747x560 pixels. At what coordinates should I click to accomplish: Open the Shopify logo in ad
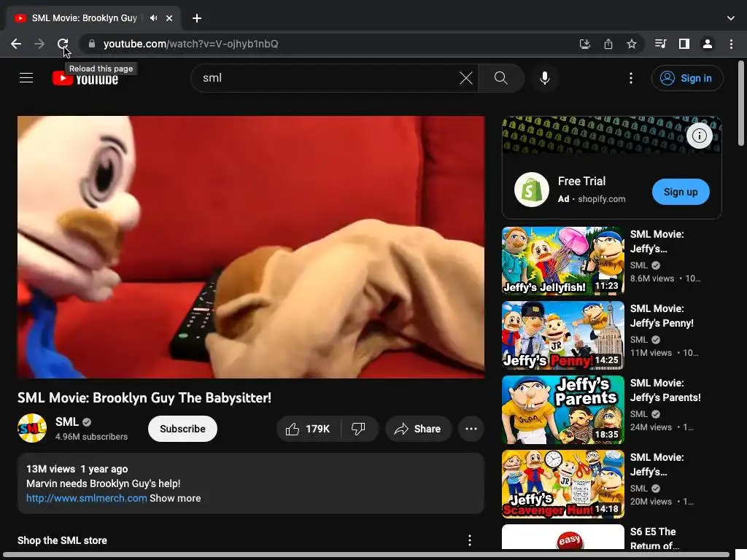532,190
